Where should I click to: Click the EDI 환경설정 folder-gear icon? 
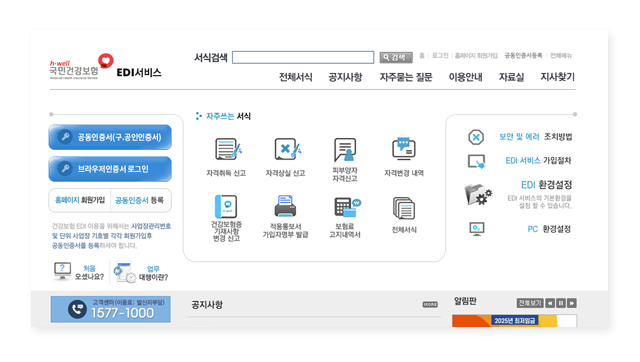click(x=478, y=194)
